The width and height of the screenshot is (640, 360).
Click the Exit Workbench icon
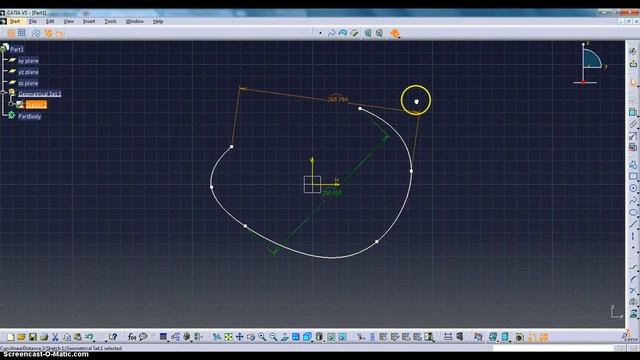633,63
